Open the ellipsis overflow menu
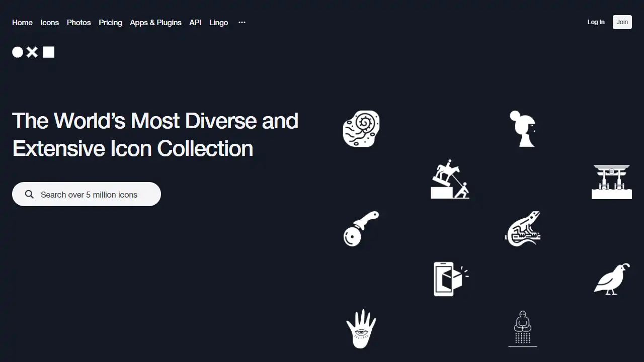The image size is (644, 362). pos(242,22)
